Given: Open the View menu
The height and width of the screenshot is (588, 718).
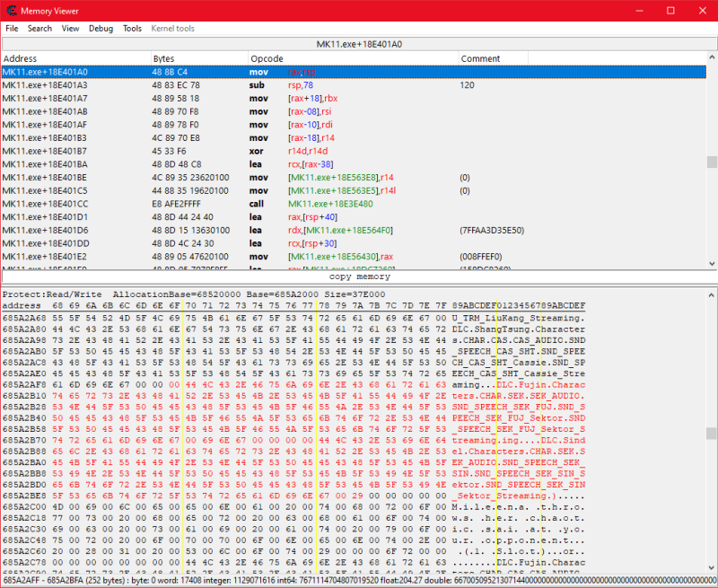Looking at the screenshot, I should click(x=71, y=29).
